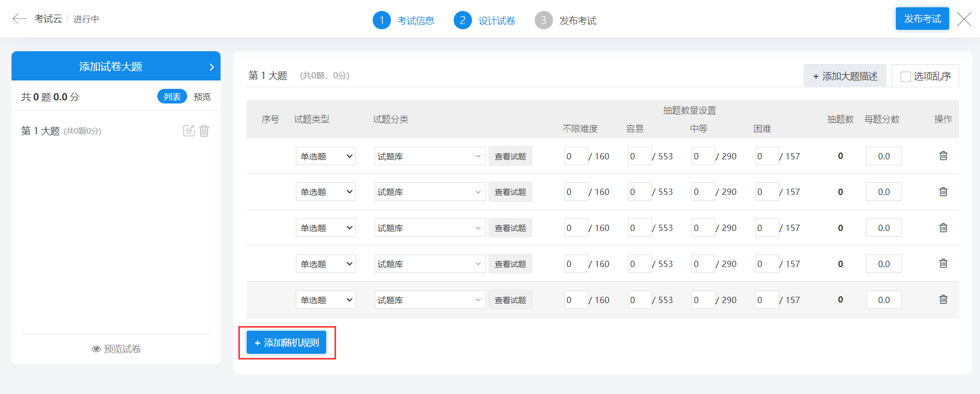Viewport: 980px width, 394px height.
Task: Close the exam designer with the X icon
Action: pos(964,19)
